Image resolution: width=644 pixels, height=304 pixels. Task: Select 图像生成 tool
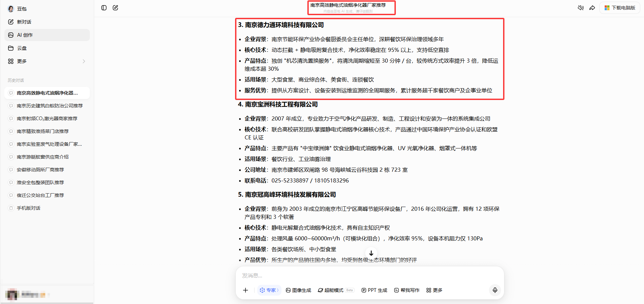(298, 290)
